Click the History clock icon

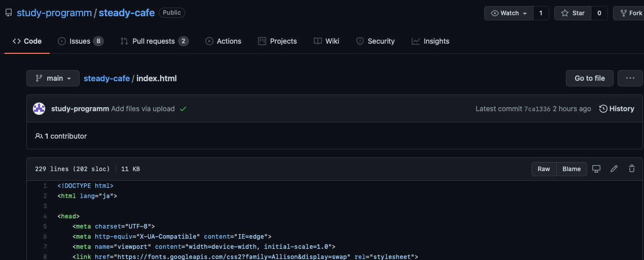point(603,109)
